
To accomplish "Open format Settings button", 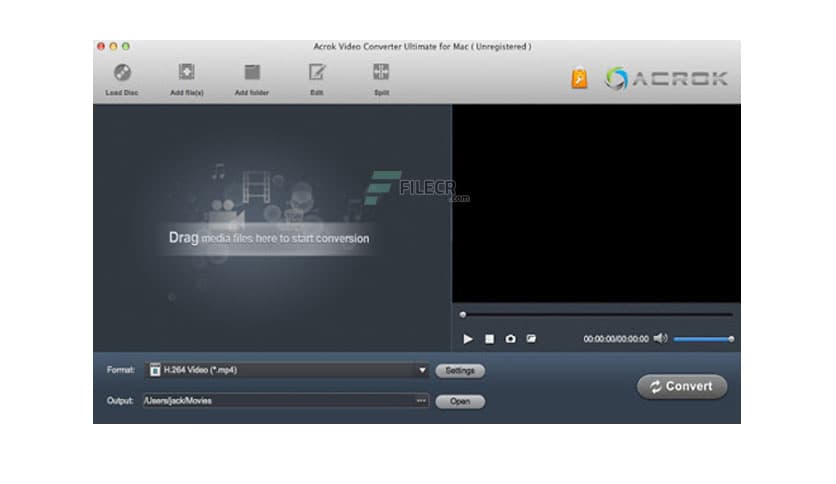I will coord(460,370).
